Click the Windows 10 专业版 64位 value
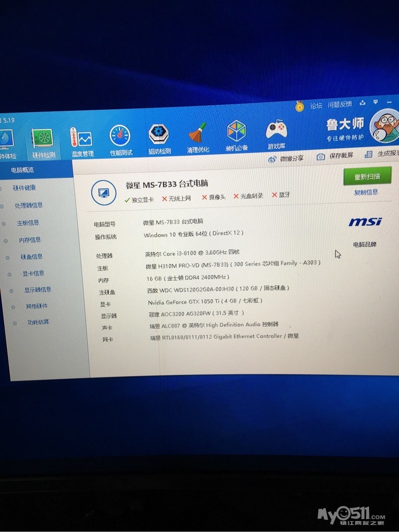399x532 pixels. (194, 234)
